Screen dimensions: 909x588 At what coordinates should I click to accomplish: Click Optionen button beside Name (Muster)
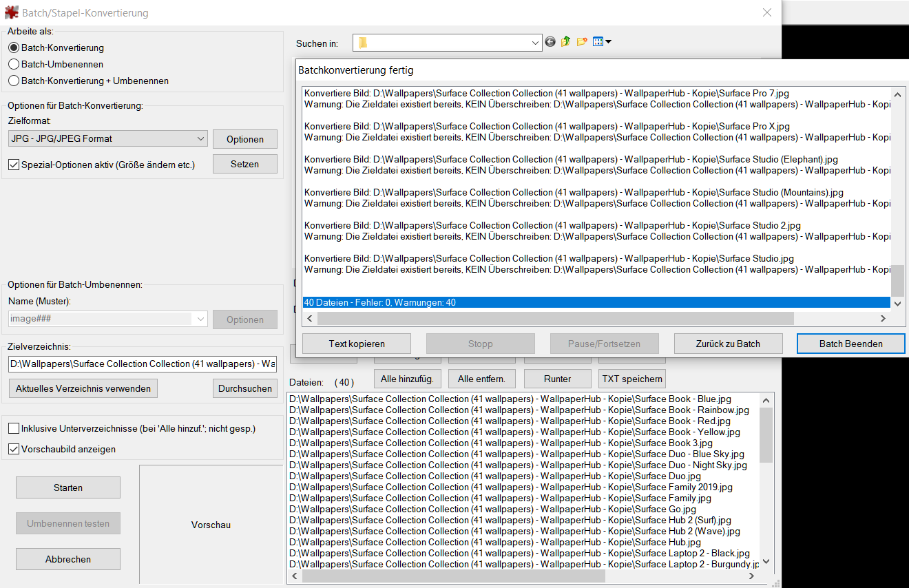[245, 319]
